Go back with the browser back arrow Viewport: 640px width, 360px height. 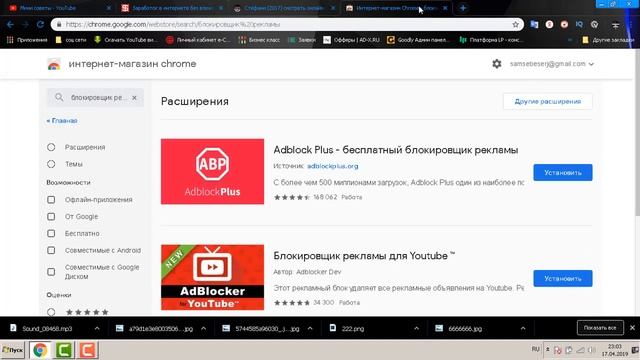(x=10, y=24)
